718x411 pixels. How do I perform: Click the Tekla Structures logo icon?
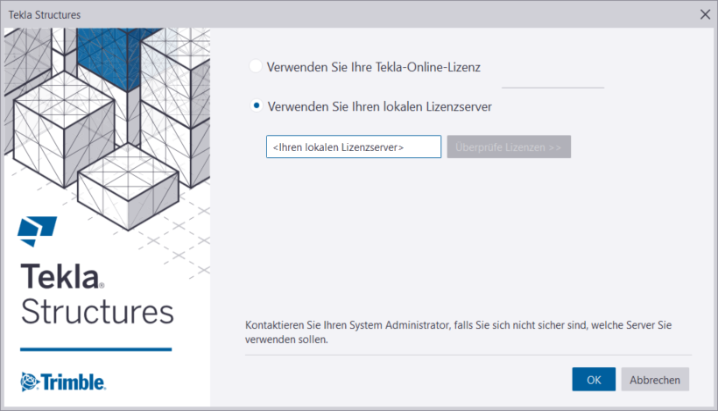[37, 231]
